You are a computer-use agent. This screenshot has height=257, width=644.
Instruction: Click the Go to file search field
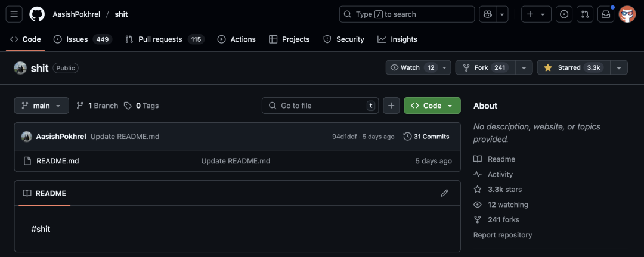pos(320,106)
